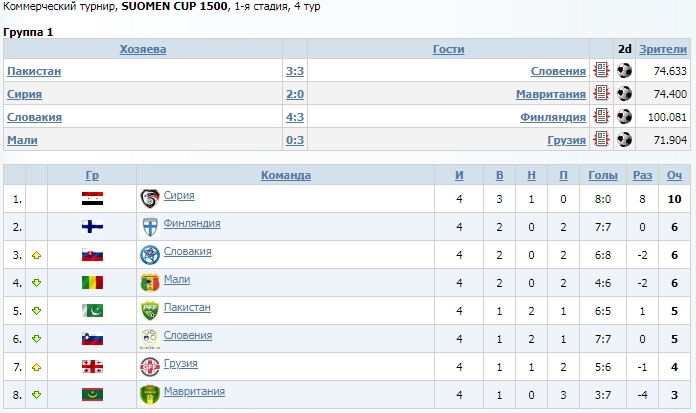Click the up arrow beside Slovakia's position
This screenshot has height=413, width=696.
tap(37, 255)
